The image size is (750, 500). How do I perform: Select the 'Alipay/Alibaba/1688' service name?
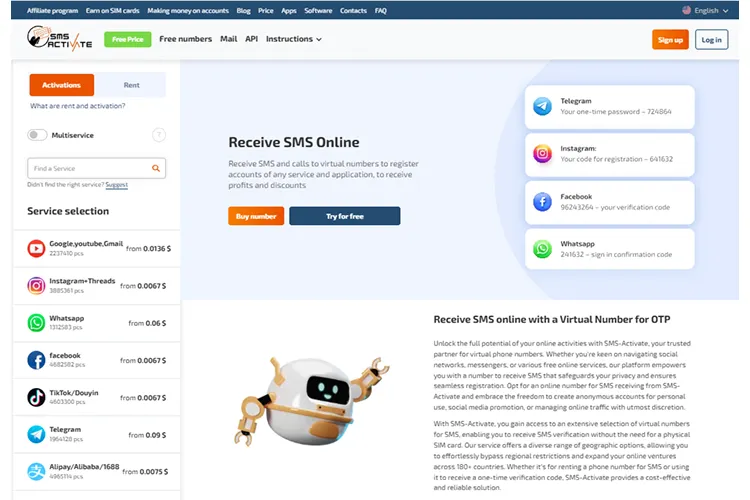(84, 467)
